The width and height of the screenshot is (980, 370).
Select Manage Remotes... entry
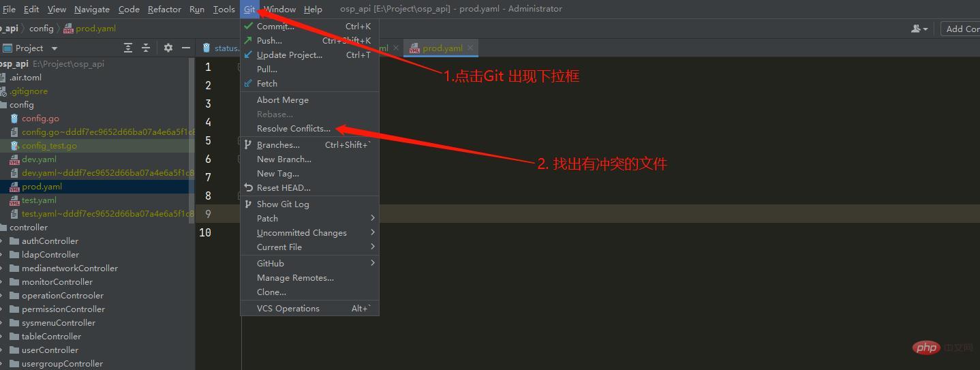[309, 278]
